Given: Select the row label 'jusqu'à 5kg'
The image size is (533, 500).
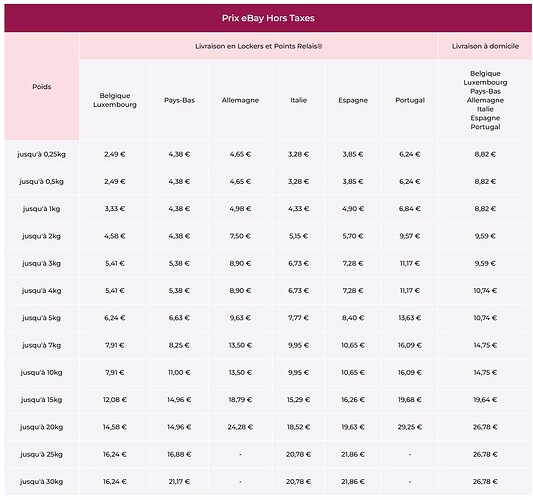Looking at the screenshot, I should pyautogui.click(x=41, y=318).
